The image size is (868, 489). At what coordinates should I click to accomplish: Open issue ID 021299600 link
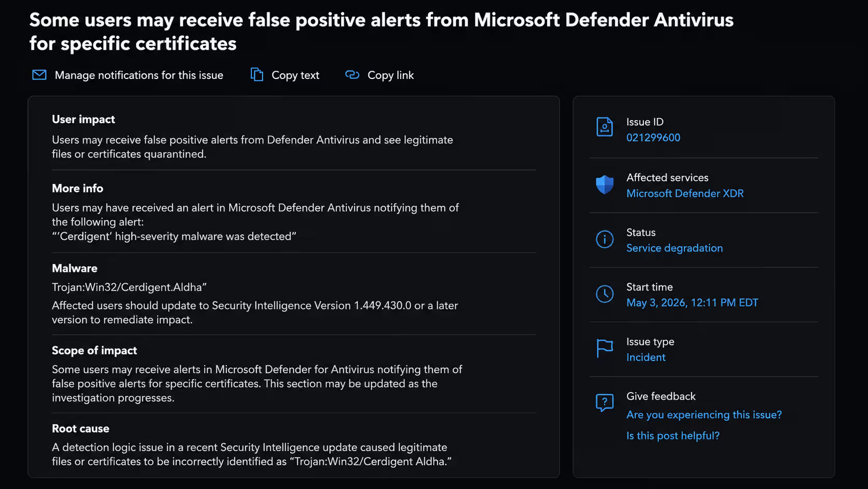point(653,138)
